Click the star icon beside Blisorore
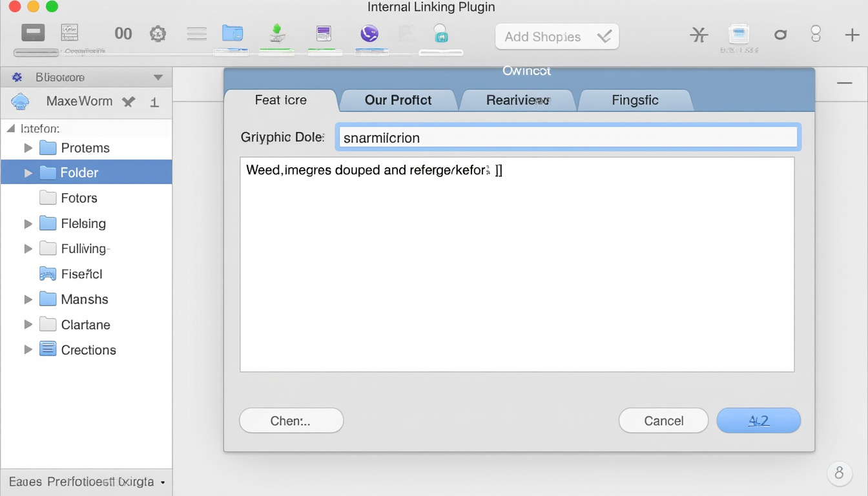 [17, 77]
